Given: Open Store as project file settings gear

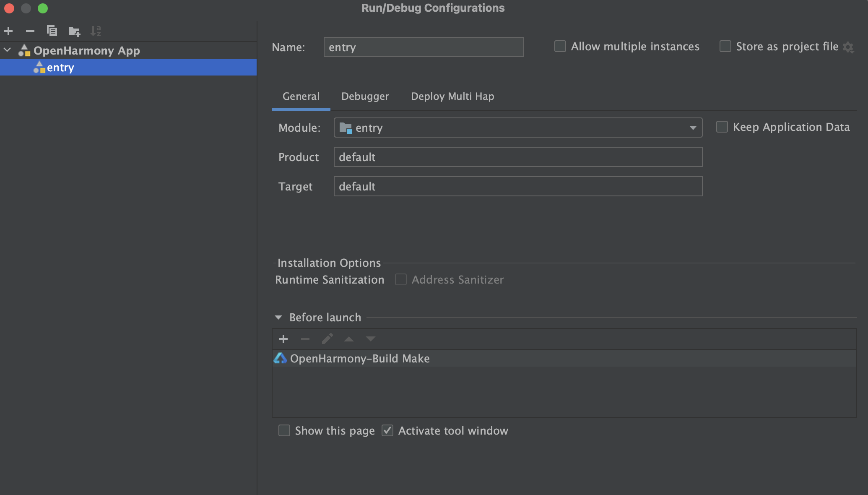Looking at the screenshot, I should [x=848, y=47].
